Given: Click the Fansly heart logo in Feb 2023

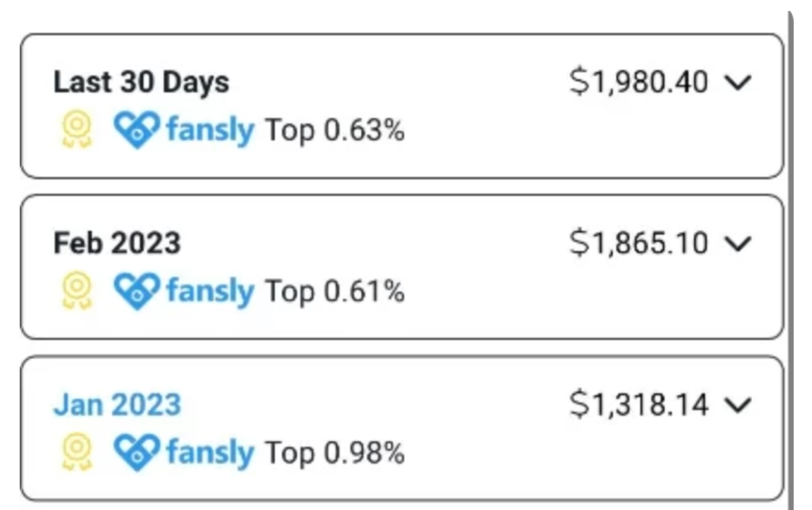Looking at the screenshot, I should click(136, 291).
